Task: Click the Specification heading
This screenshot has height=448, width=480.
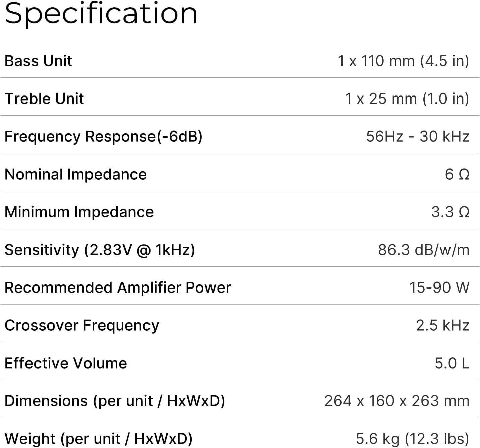Action: [x=101, y=13]
